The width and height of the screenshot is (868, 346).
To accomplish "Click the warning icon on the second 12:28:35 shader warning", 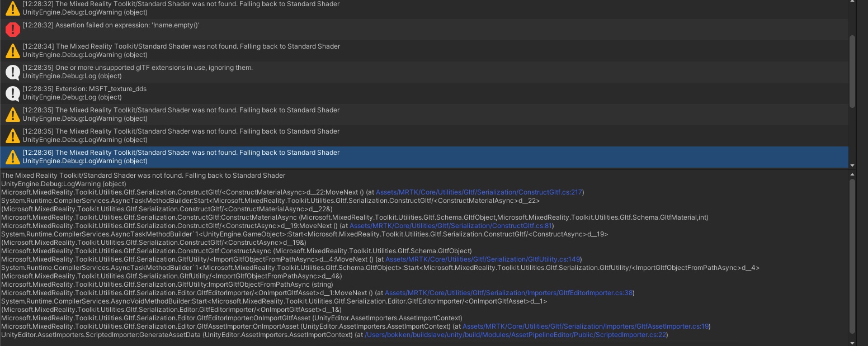I will point(12,135).
